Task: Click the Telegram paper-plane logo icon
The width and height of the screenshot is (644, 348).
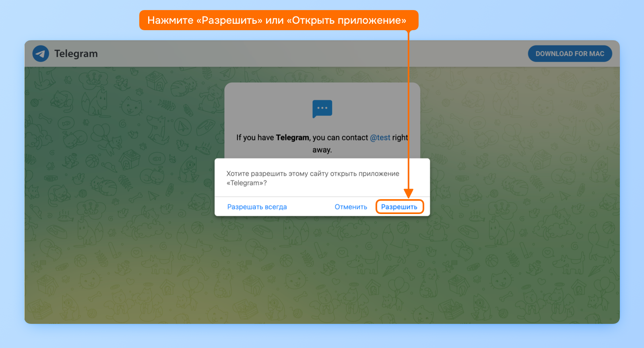Action: [x=41, y=54]
